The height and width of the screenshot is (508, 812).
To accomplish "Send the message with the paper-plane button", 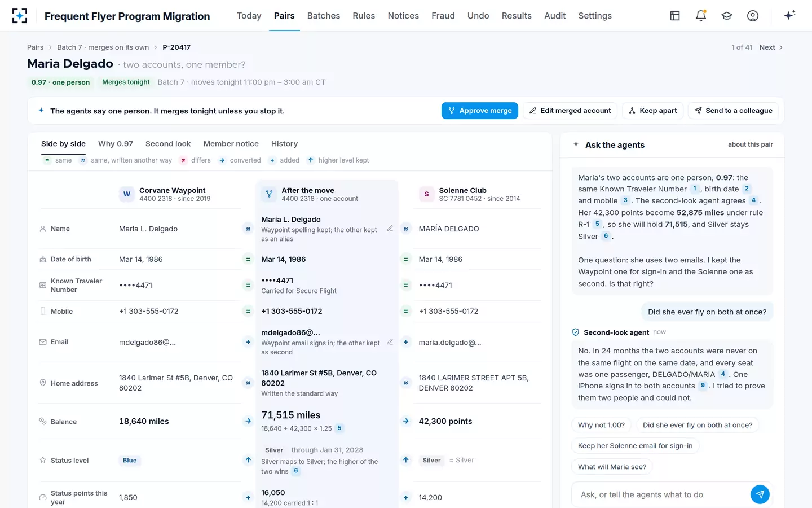I will click(x=760, y=494).
